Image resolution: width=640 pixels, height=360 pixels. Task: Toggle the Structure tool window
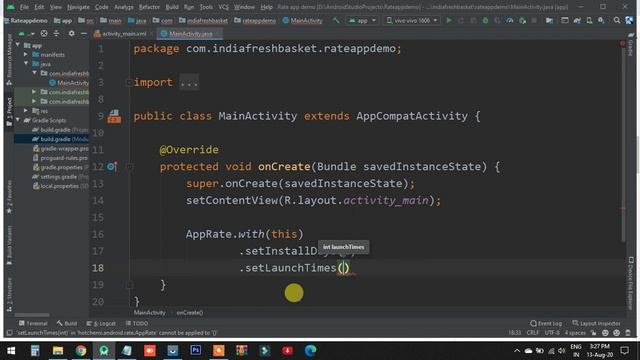(9, 295)
